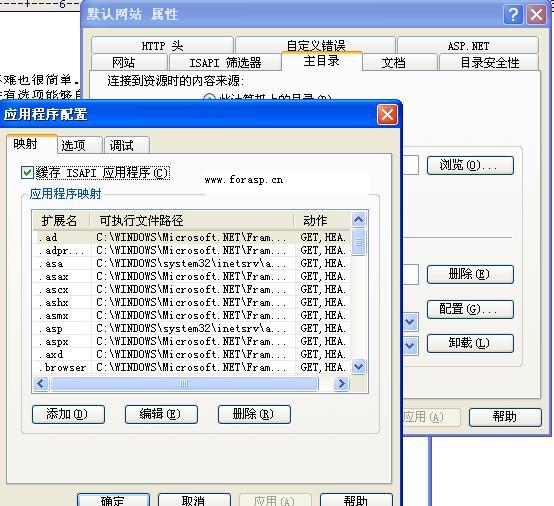Click the 添加(D) button
554x506 pixels.
(x=68, y=414)
